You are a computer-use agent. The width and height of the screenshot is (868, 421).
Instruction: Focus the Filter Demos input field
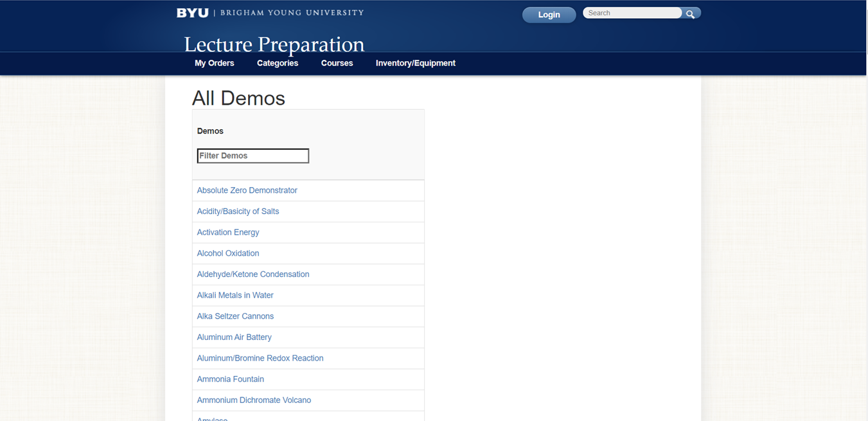point(252,156)
